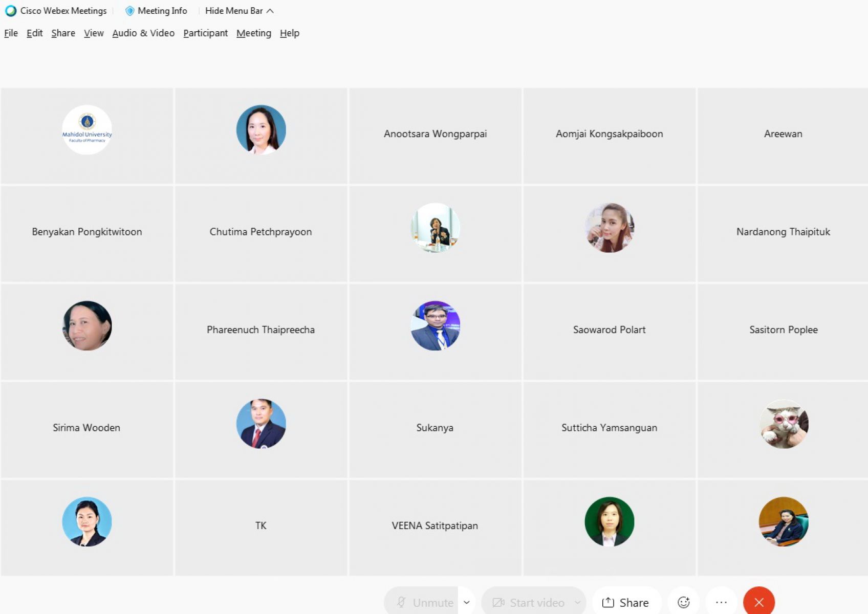This screenshot has width=868, height=614.
Task: Leave meeting with red X button
Action: click(x=759, y=602)
